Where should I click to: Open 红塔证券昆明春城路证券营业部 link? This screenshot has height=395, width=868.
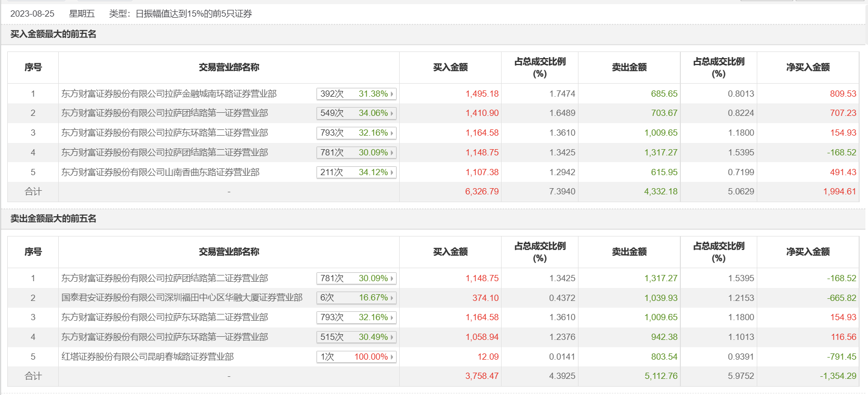click(x=148, y=357)
